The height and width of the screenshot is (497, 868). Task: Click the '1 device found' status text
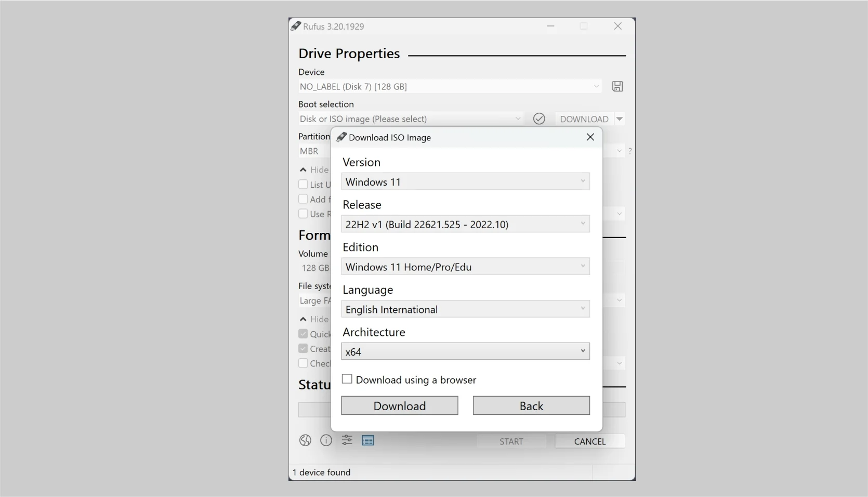(x=322, y=472)
